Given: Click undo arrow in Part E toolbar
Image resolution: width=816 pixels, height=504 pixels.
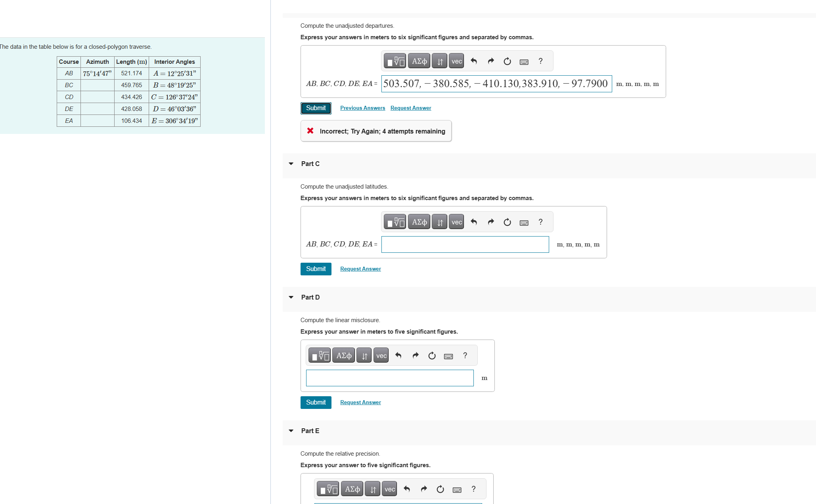Looking at the screenshot, I should pyautogui.click(x=407, y=489).
